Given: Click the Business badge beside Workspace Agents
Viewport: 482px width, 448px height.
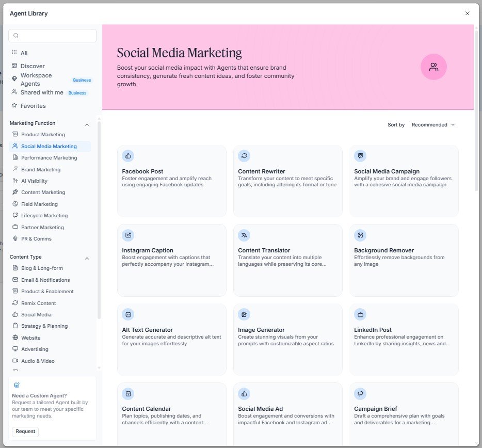Looking at the screenshot, I should coord(82,80).
